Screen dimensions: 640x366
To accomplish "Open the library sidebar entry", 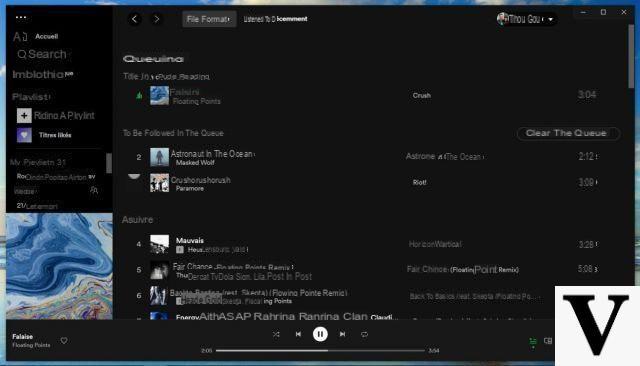I will click(42, 74).
